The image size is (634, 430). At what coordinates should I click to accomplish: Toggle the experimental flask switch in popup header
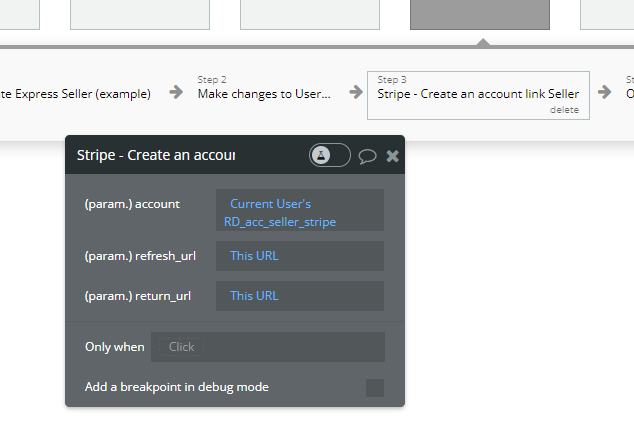pos(330,155)
